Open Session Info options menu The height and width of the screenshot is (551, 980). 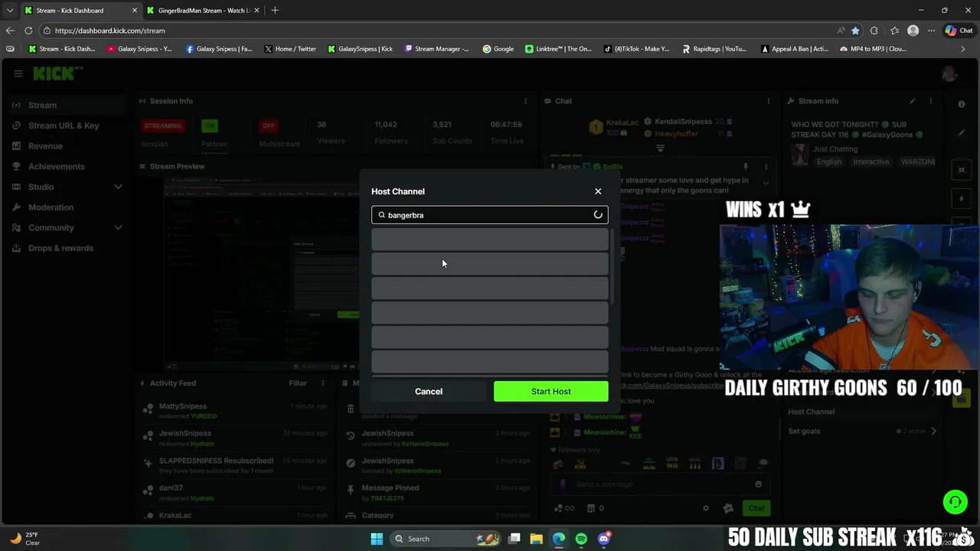pos(525,101)
